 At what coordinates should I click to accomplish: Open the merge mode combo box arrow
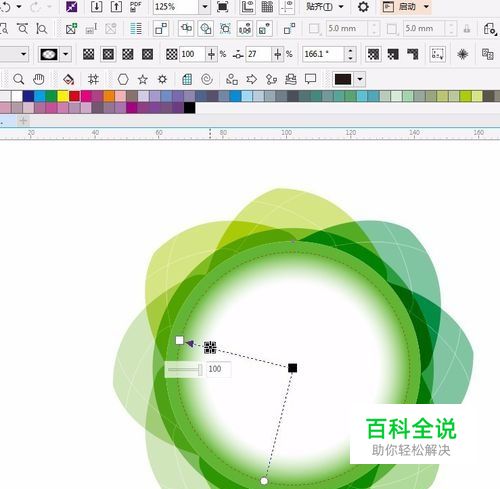[x=23, y=54]
